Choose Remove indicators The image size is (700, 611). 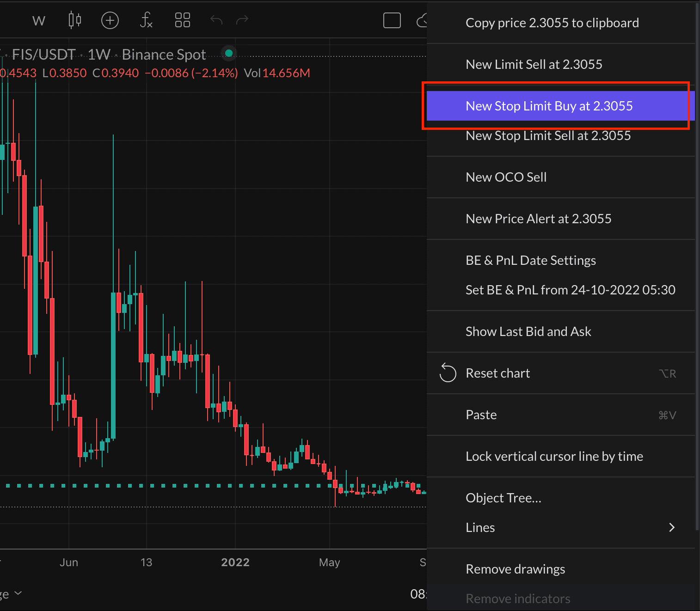[561, 599]
